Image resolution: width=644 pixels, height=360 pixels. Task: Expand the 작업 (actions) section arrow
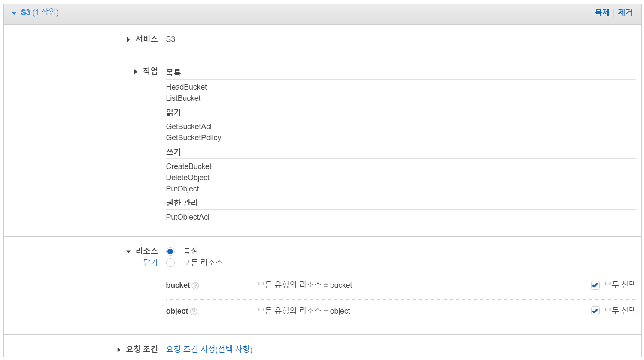[136, 72]
